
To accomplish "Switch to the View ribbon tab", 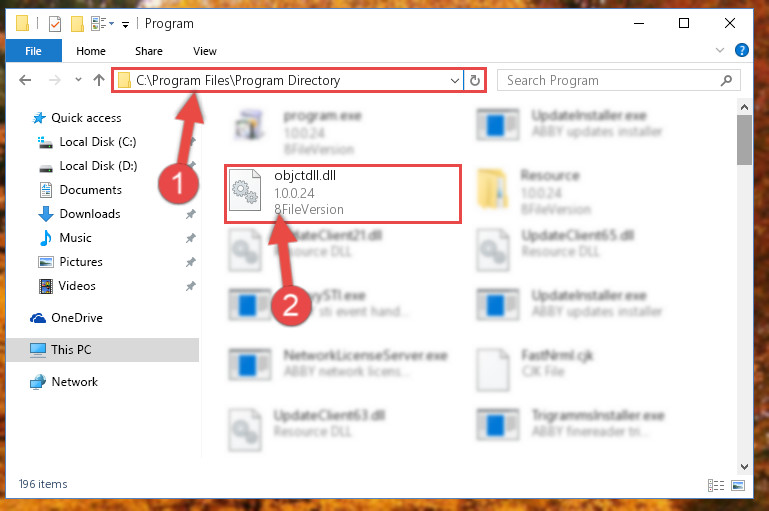I will coord(205,51).
